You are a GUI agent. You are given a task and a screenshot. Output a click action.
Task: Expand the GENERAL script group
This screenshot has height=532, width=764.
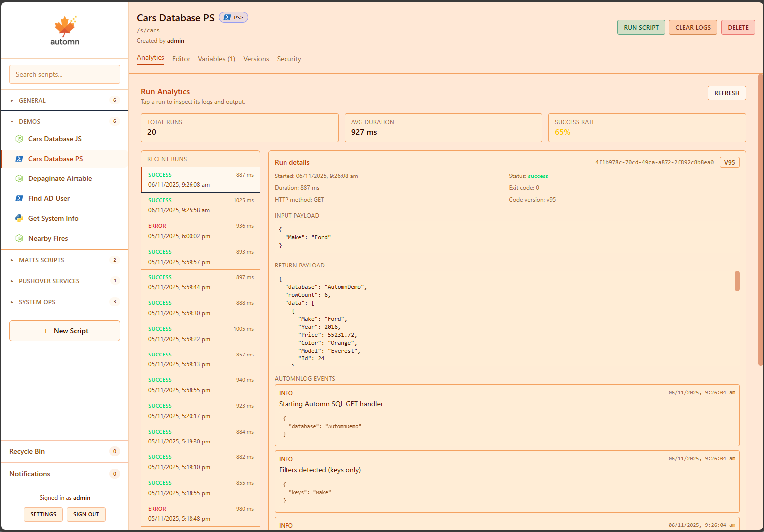click(x=65, y=100)
